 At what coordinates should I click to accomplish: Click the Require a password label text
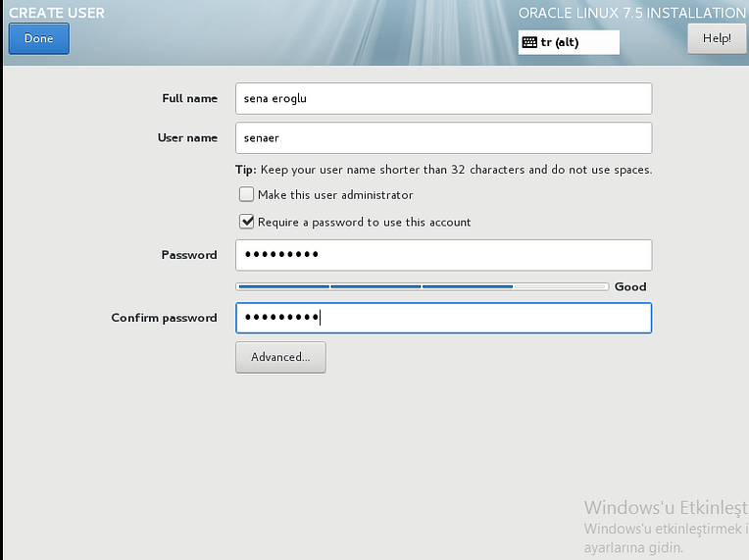tap(364, 223)
